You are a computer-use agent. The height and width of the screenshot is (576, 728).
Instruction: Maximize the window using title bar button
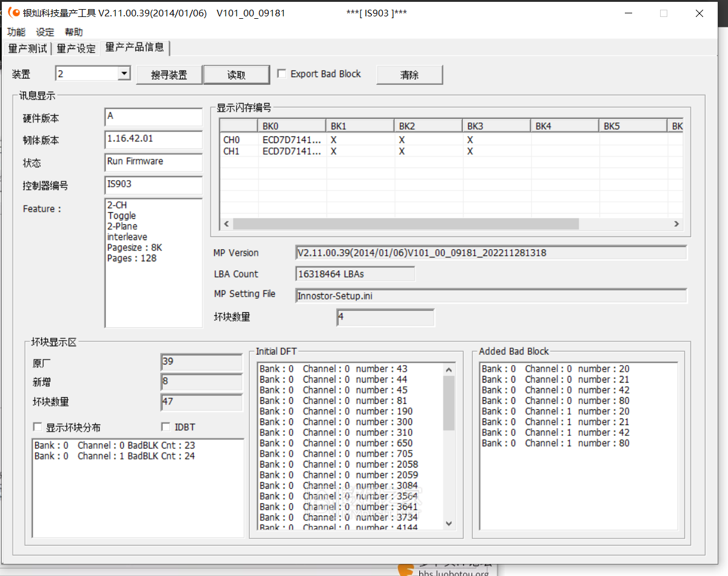664,13
